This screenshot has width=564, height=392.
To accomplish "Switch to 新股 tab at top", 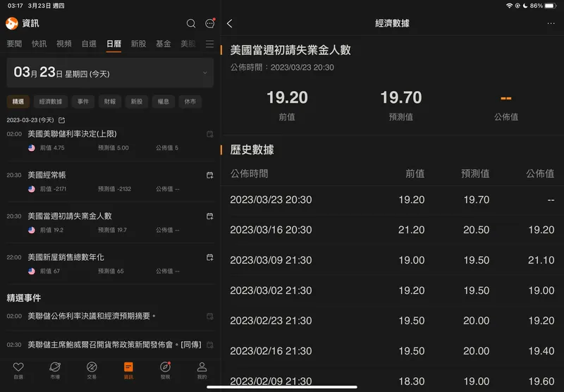I will (138, 44).
